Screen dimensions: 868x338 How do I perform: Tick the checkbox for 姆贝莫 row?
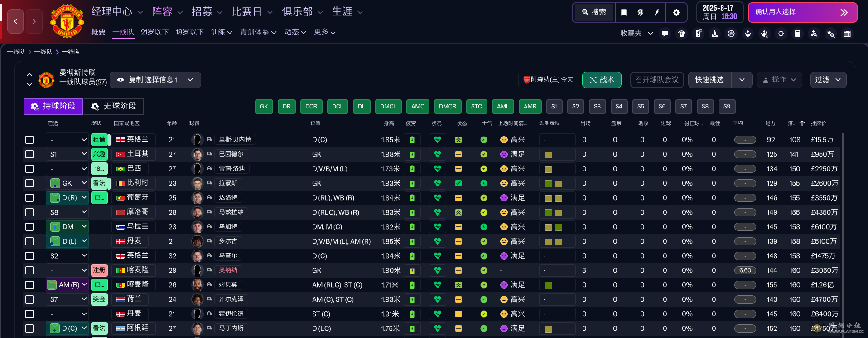29,285
